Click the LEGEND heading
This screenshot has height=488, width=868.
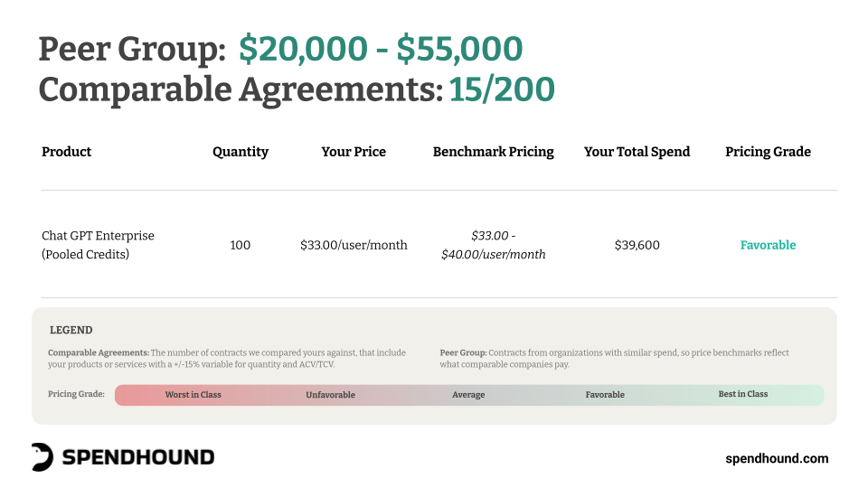coord(71,330)
